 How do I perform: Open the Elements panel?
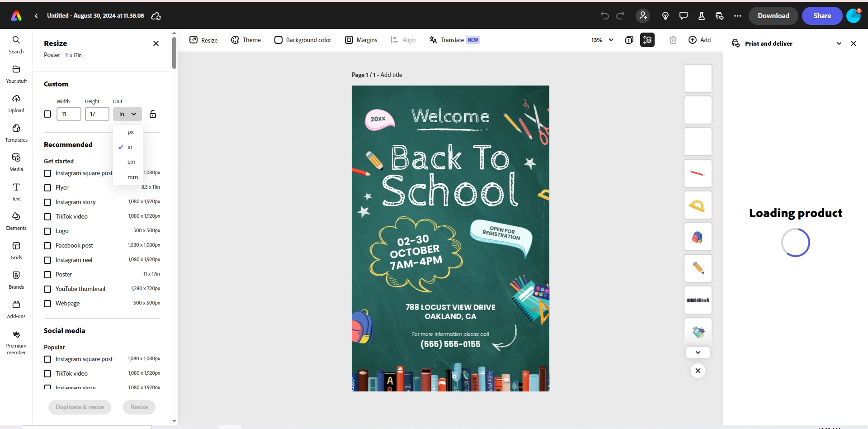pos(16,221)
